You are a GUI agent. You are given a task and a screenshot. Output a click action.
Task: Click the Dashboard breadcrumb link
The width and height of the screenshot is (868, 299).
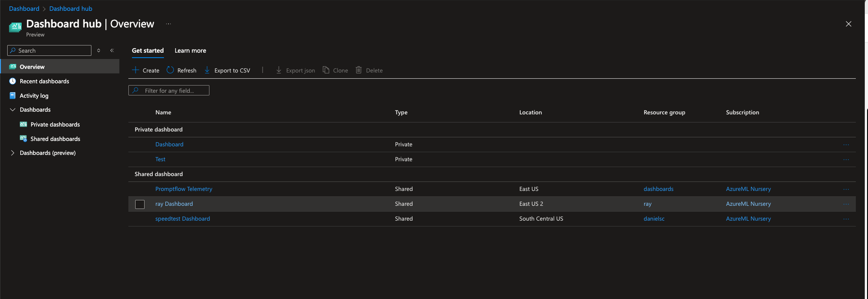tap(24, 9)
